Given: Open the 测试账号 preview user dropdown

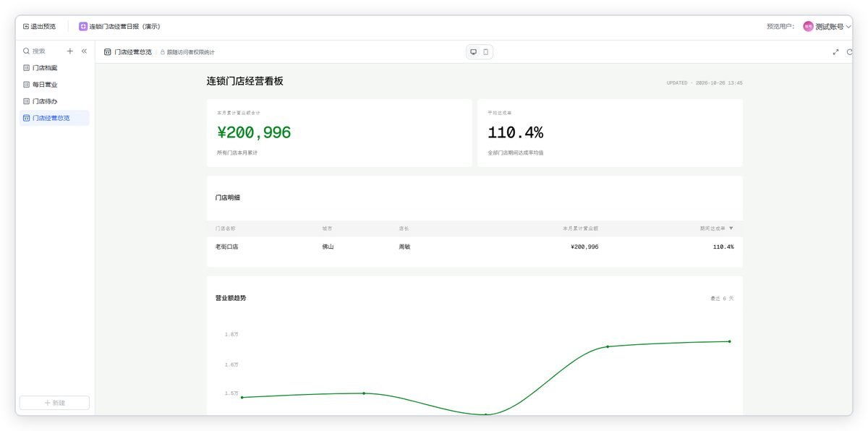Looking at the screenshot, I should point(827,26).
